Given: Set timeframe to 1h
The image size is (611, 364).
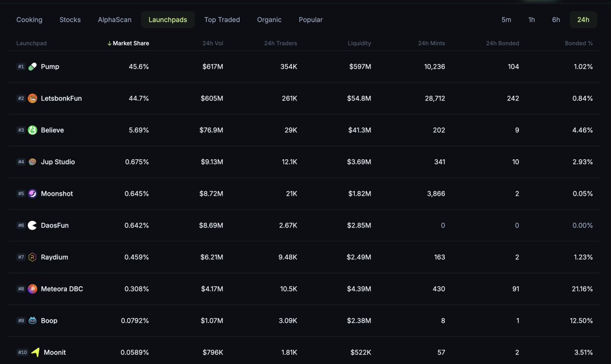Looking at the screenshot, I should pos(532,20).
